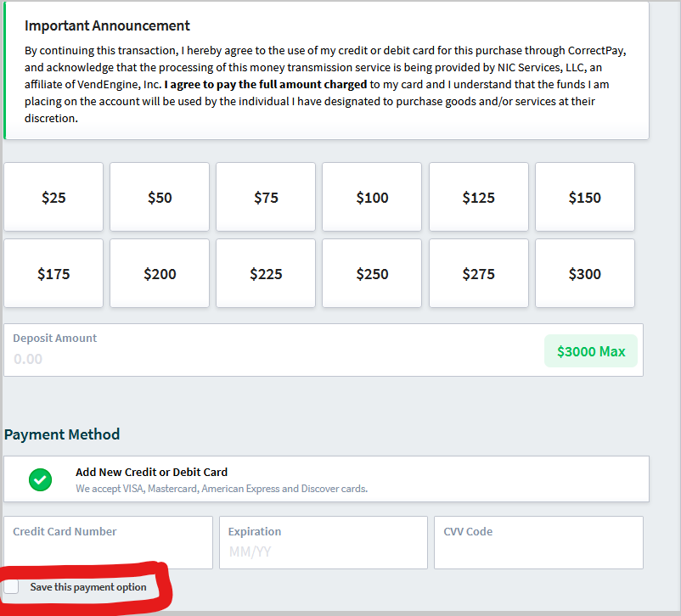The width and height of the screenshot is (681, 616).
Task: Select the $275 deposit option
Action: pyautogui.click(x=477, y=272)
